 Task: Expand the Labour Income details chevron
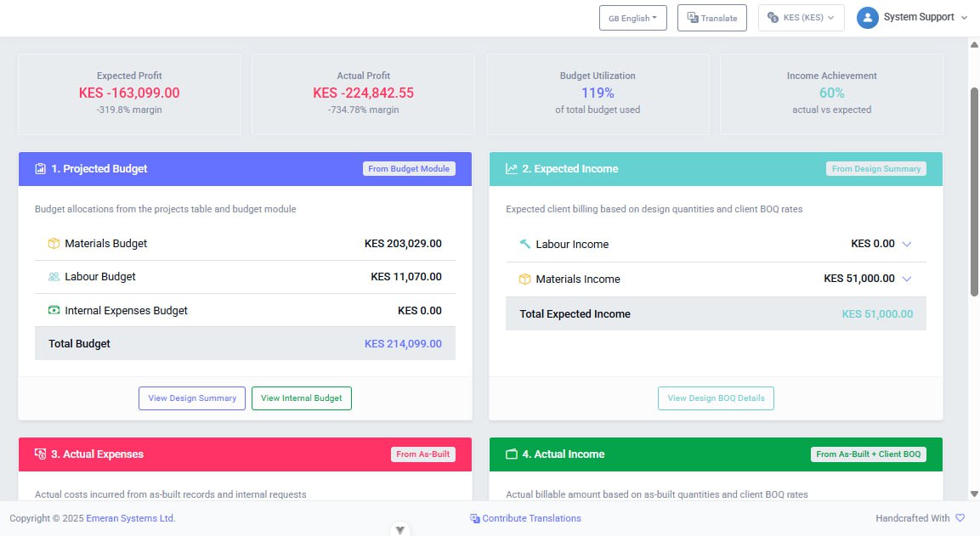coord(906,244)
